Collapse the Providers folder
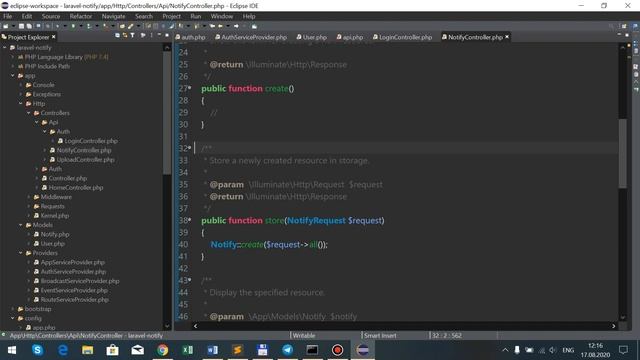 pyautogui.click(x=21, y=253)
